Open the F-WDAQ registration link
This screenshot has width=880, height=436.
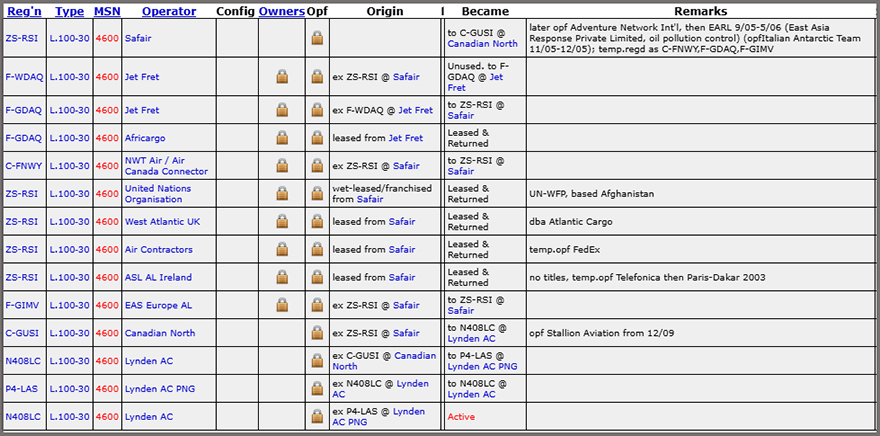click(x=24, y=77)
